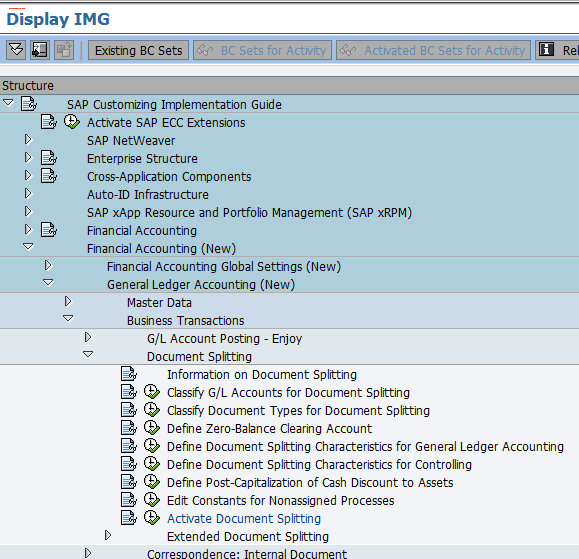Click BC Sets for Activity button
This screenshot has width=579, height=559.
[263, 50]
